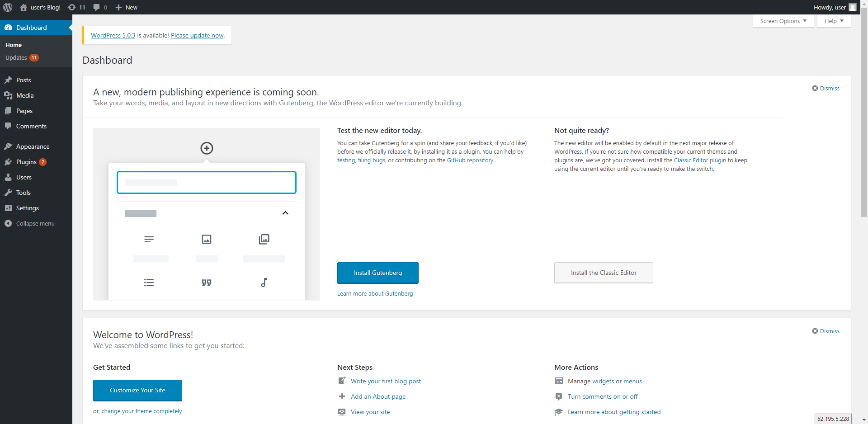Image resolution: width=868 pixels, height=424 pixels.
Task: Open the Classic Editor plugin link
Action: click(x=700, y=160)
